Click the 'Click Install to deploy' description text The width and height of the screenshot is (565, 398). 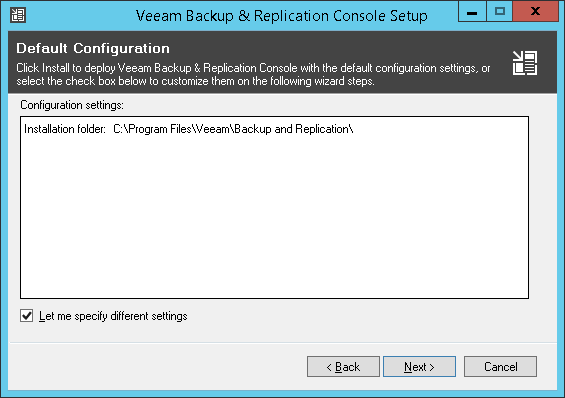(253, 68)
